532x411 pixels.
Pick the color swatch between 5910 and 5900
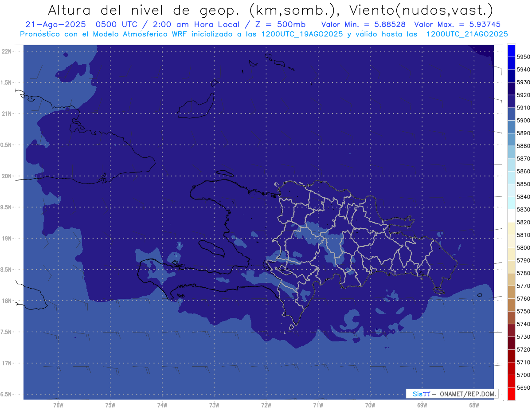click(x=511, y=114)
